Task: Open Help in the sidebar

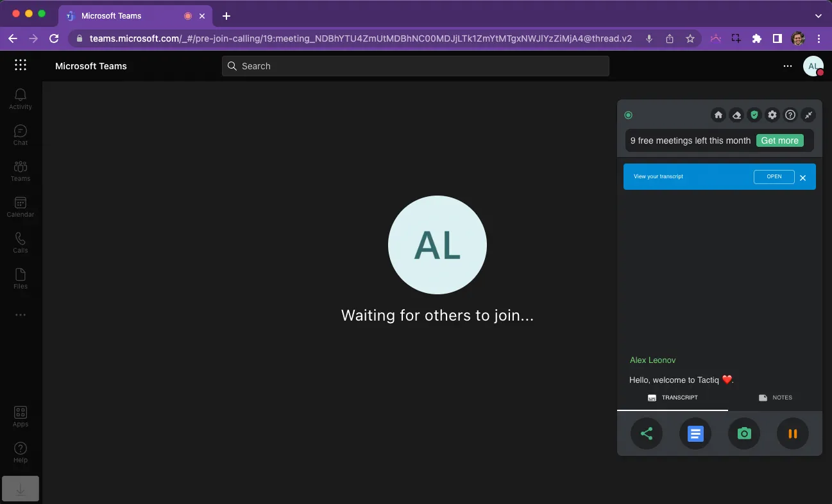Action: click(21, 452)
